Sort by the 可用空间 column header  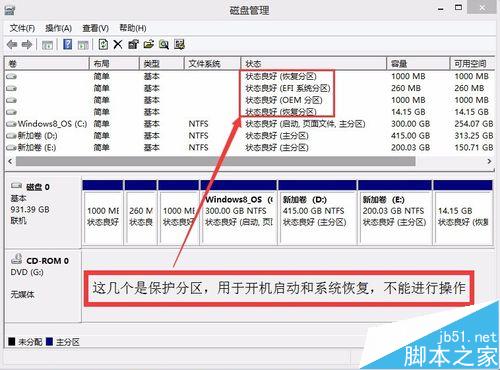472,63
